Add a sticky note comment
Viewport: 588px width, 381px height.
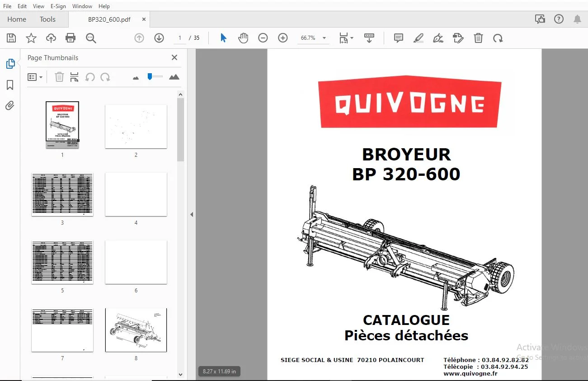(x=399, y=38)
